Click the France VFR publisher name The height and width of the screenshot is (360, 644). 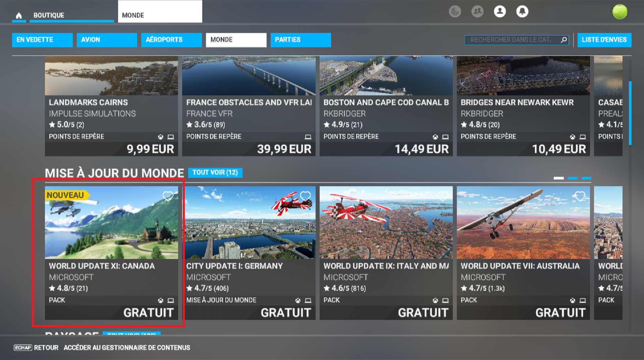click(209, 114)
